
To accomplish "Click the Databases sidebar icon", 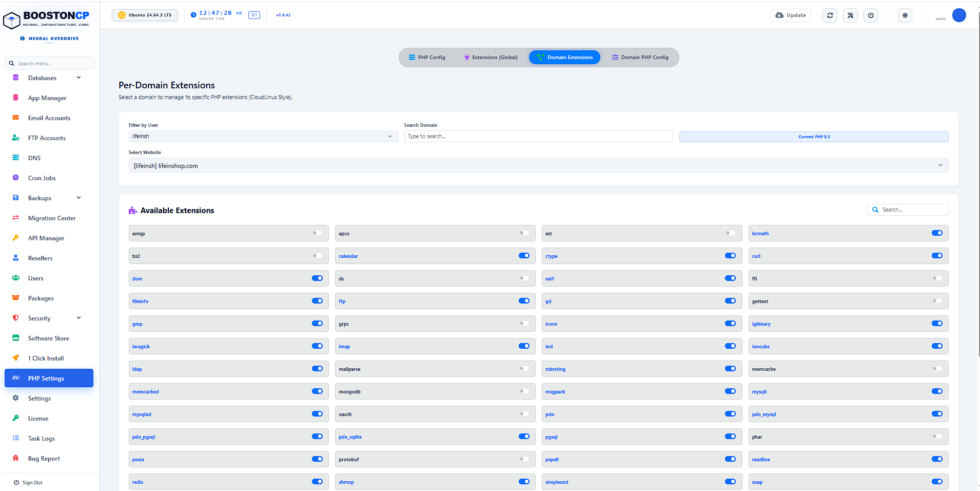I will (x=16, y=78).
